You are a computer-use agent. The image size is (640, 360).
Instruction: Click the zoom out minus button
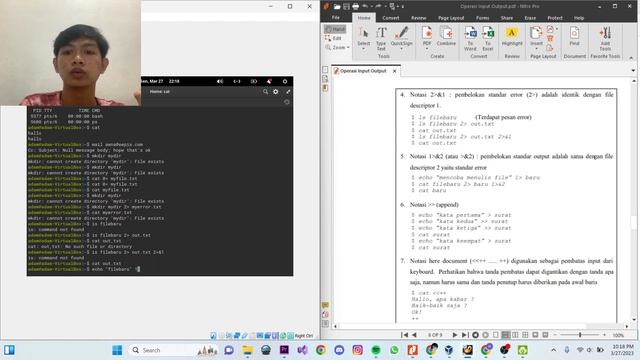coord(555,335)
